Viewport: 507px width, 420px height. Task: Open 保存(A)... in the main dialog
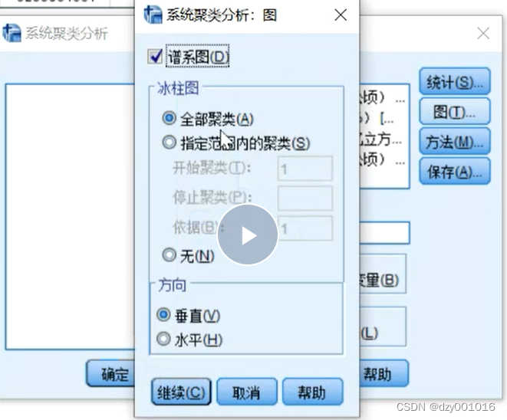coord(455,171)
